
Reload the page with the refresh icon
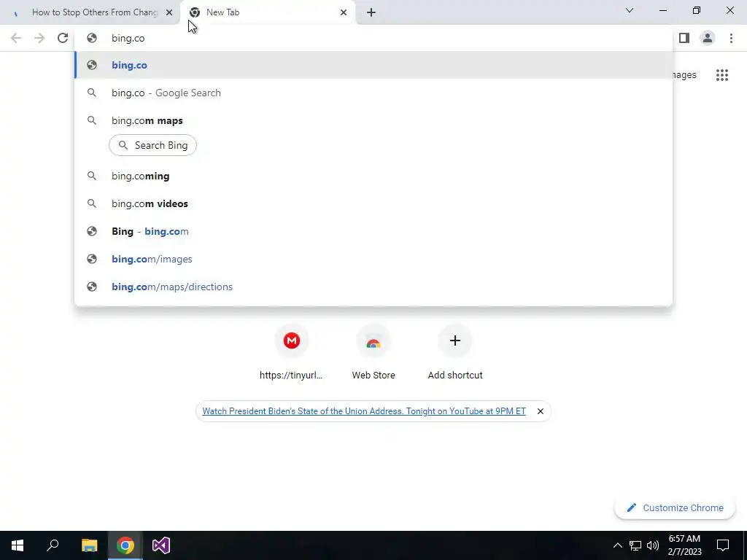tap(63, 38)
